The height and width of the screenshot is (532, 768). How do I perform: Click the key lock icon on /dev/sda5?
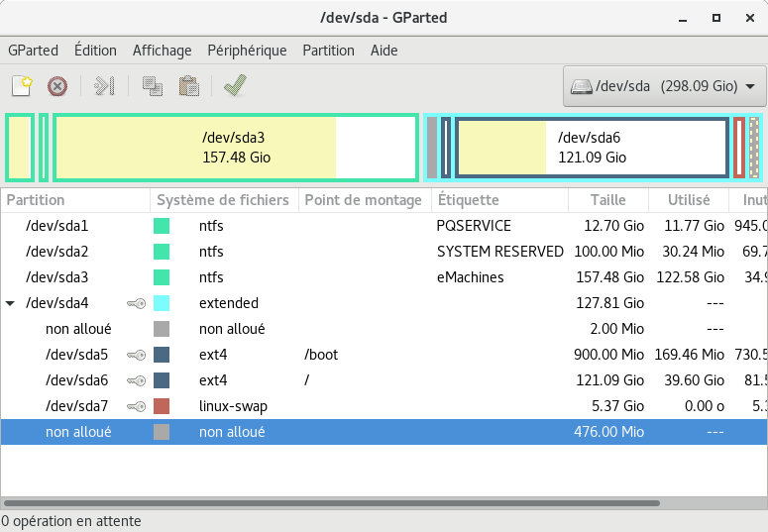(x=136, y=355)
